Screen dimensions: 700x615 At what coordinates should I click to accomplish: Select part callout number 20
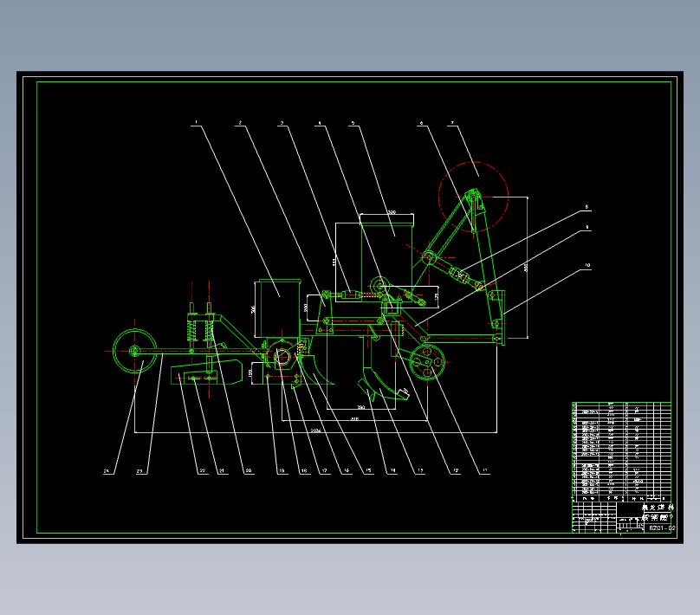tap(249, 470)
